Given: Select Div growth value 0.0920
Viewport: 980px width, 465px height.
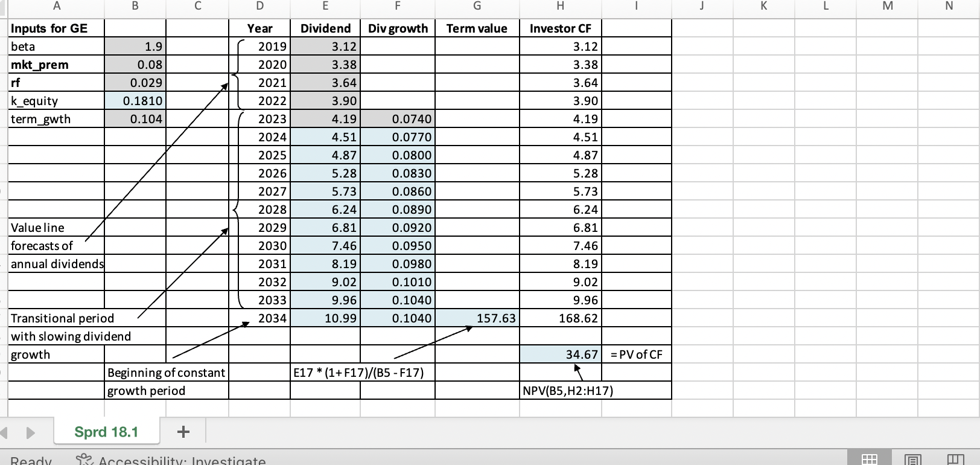Looking at the screenshot, I should pos(398,228).
